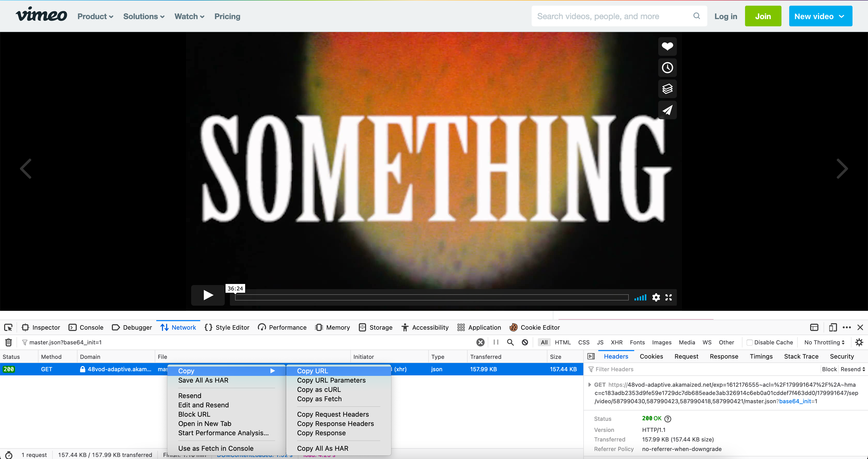The height and width of the screenshot is (459, 868).
Task: Open the video player settings gear
Action: tap(656, 297)
